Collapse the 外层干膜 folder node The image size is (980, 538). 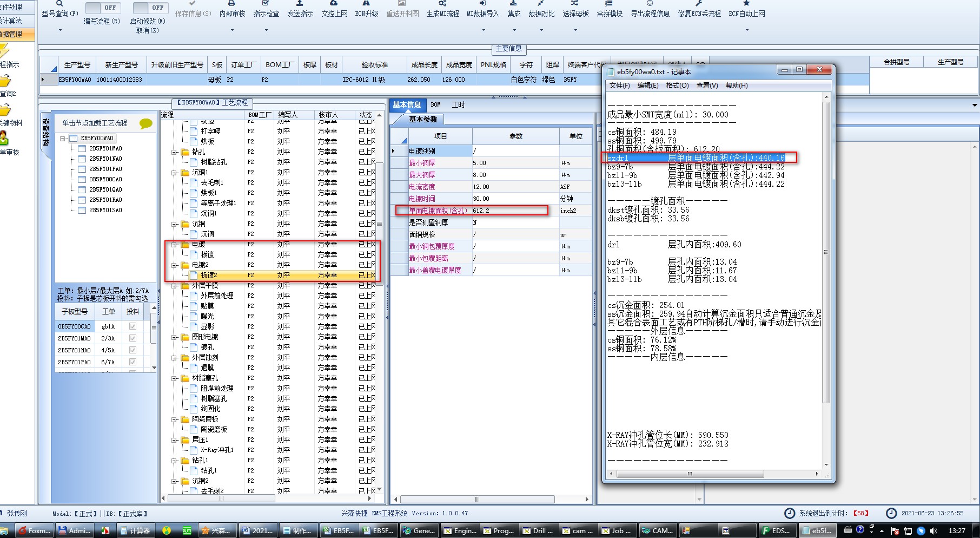175,286
